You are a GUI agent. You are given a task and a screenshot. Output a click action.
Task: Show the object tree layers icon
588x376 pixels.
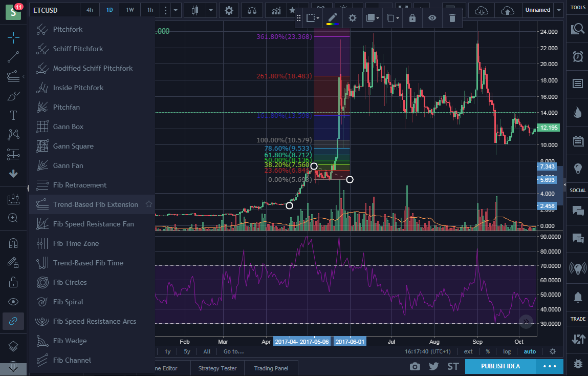(x=13, y=346)
